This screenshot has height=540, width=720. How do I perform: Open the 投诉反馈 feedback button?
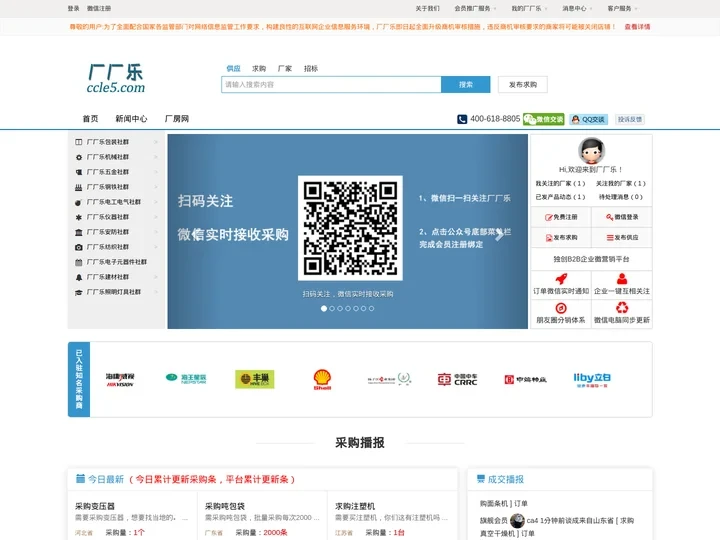click(630, 119)
